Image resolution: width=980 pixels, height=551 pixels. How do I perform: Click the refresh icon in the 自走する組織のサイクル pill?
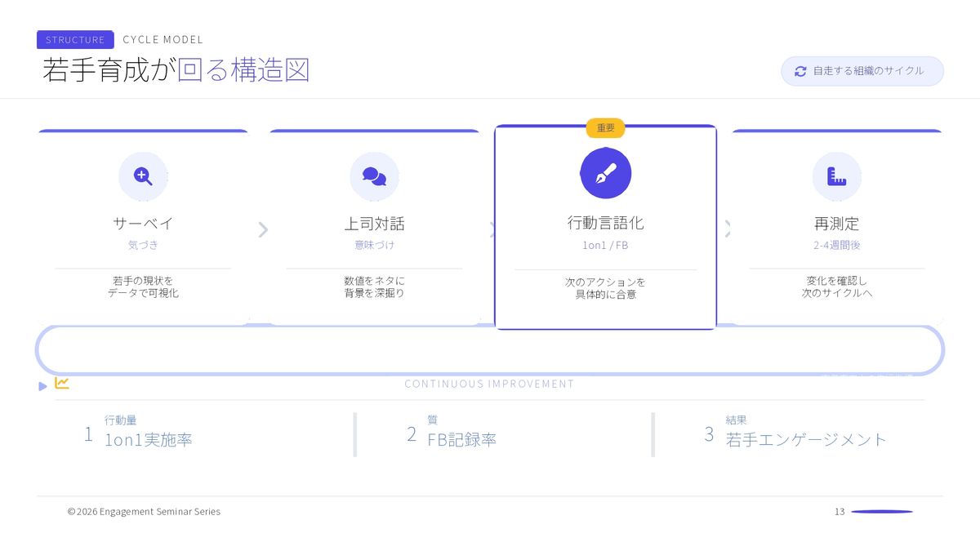coord(800,71)
